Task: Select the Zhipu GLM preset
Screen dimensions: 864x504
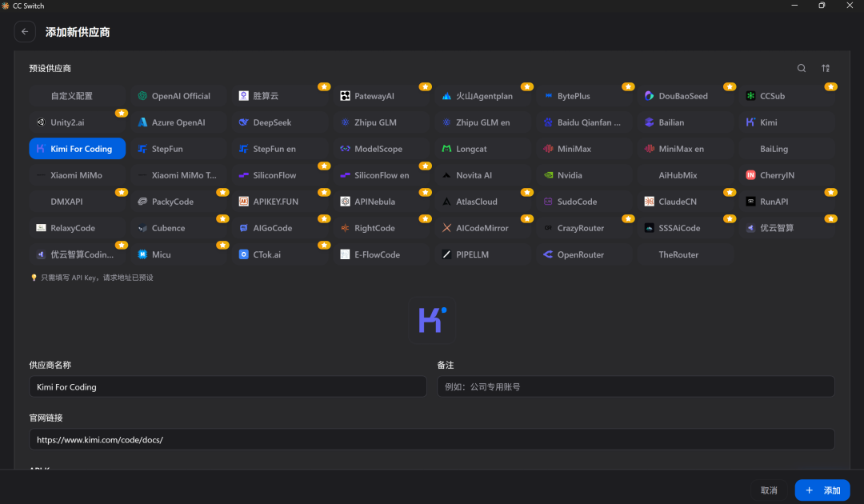Action: (x=382, y=122)
